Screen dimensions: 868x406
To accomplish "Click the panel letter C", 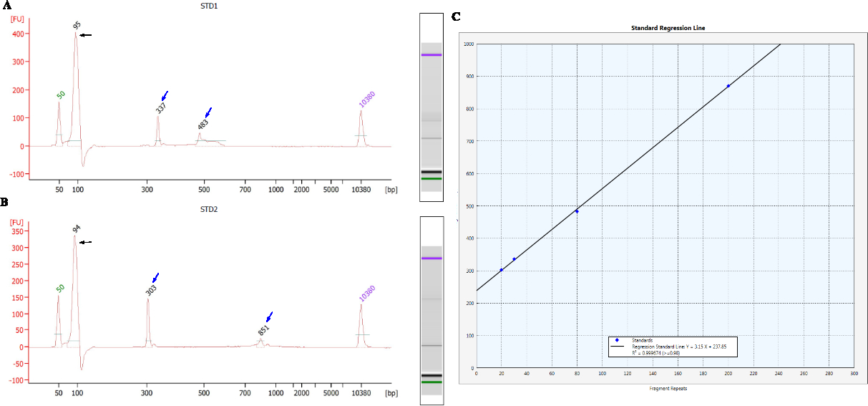I will tap(457, 15).
